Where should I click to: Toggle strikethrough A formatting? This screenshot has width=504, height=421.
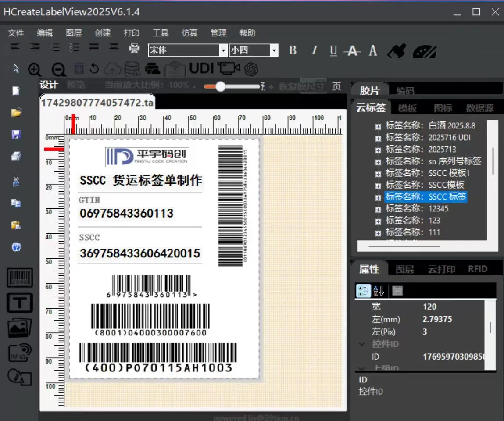point(353,51)
